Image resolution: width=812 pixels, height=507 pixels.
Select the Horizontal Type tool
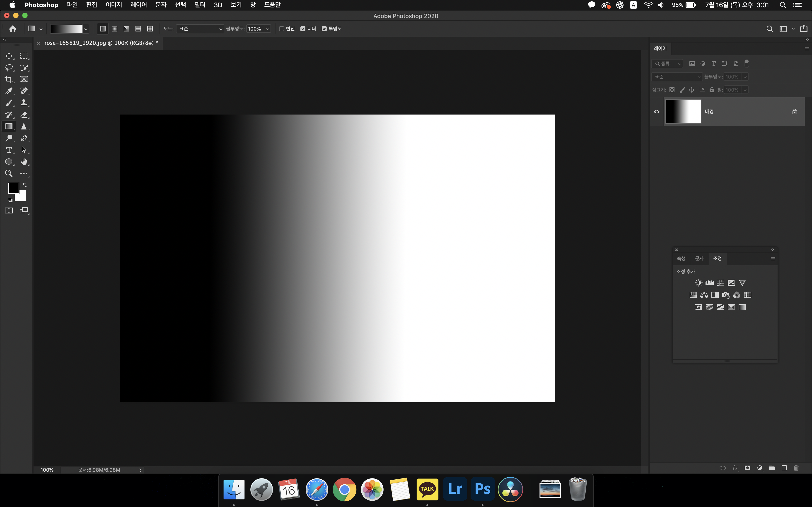pyautogui.click(x=9, y=150)
